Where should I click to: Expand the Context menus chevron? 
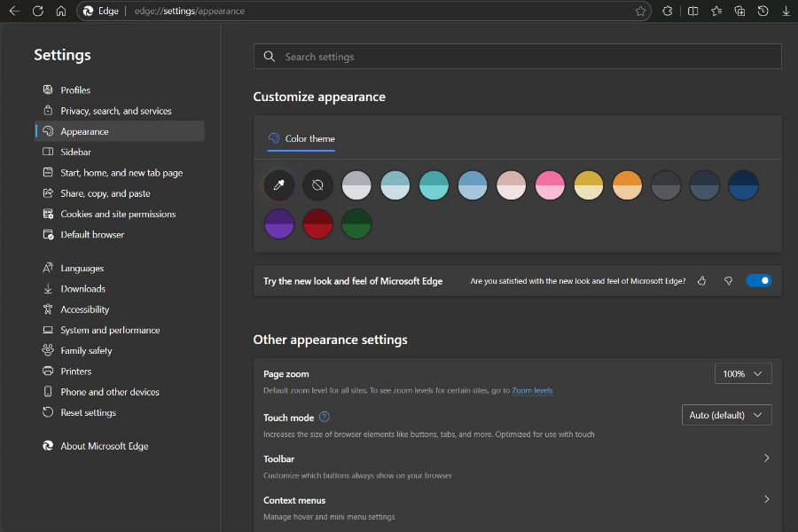pyautogui.click(x=766, y=499)
